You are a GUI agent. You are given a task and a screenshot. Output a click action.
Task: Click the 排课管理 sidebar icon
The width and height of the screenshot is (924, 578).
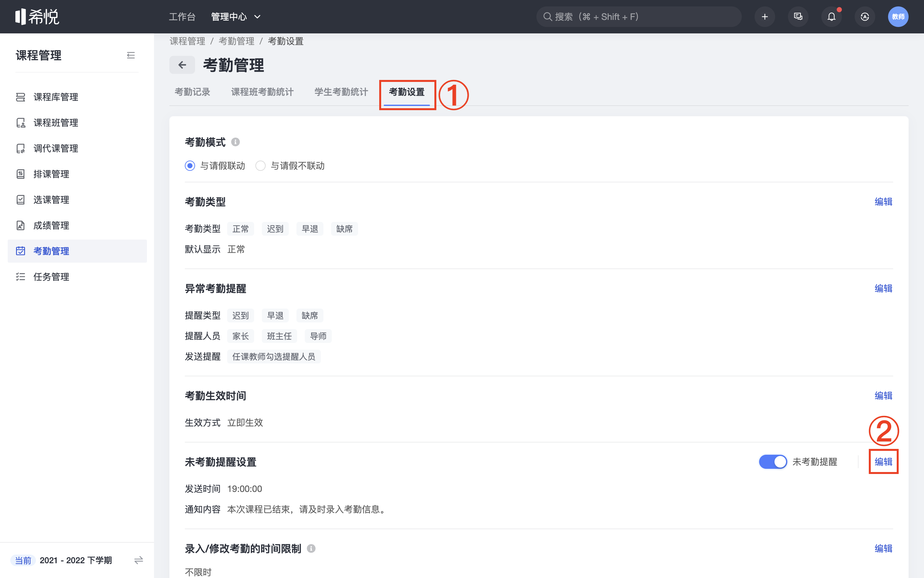(x=21, y=174)
